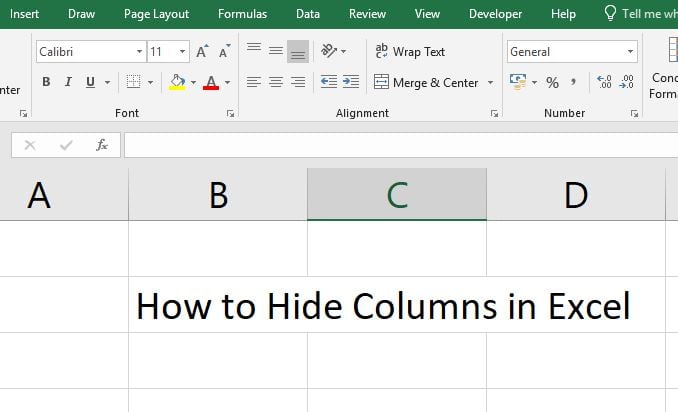
Task: Open the Orientation text rotation icon
Action: 329,51
